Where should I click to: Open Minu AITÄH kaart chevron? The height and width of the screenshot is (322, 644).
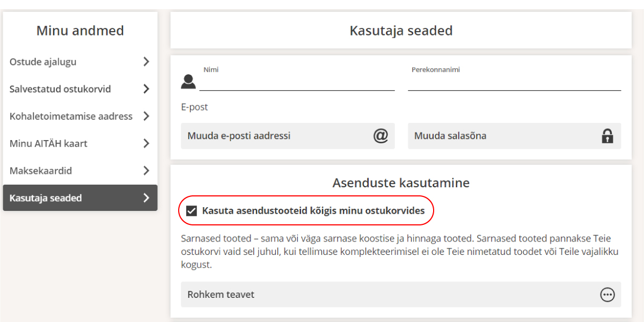(x=146, y=143)
